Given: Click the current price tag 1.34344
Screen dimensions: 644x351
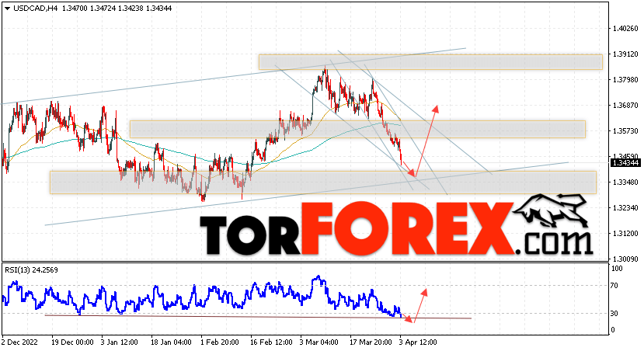Looking at the screenshot, I should tap(625, 163).
